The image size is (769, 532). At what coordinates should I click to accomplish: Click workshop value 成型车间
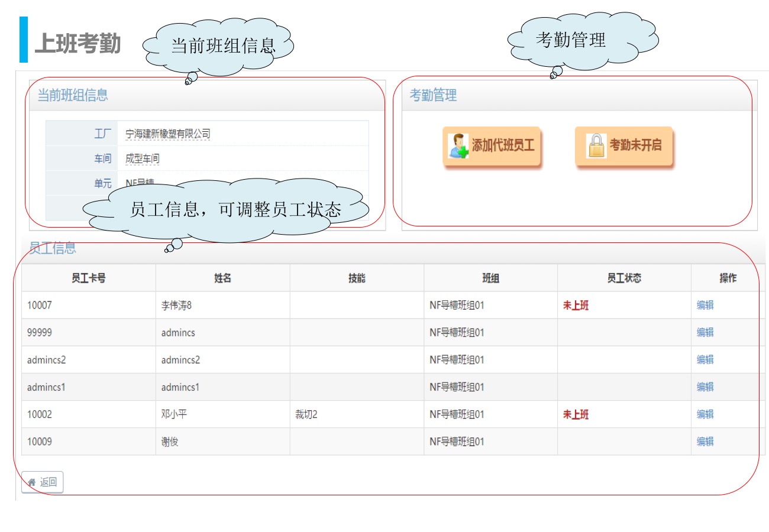(142, 159)
